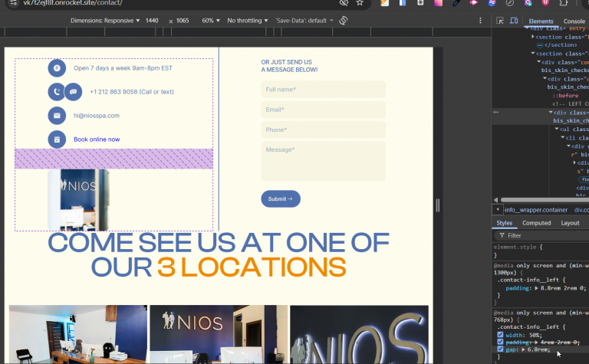
Task: Click the clock icon beside opening hours
Action: pyautogui.click(x=57, y=68)
